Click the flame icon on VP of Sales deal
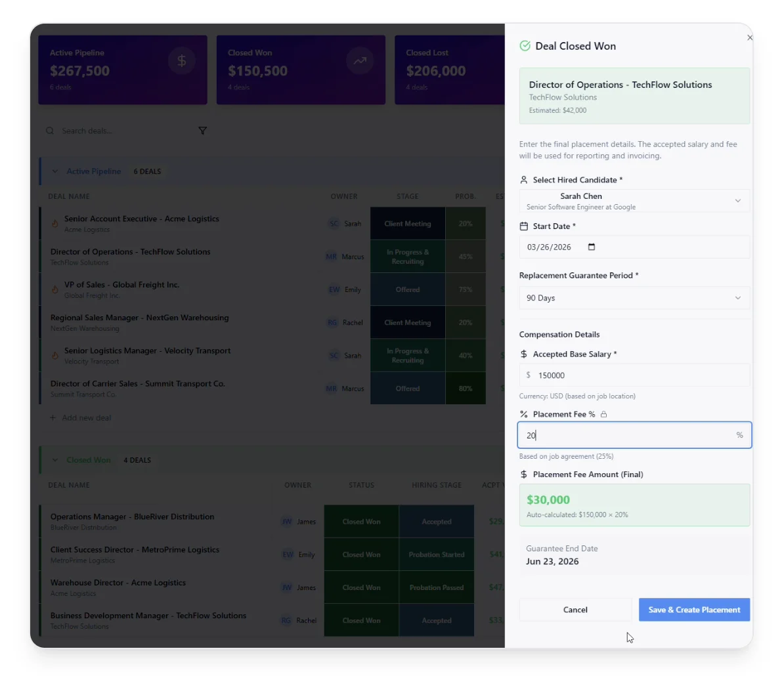Viewport: 784px width, 676px height. click(55, 289)
